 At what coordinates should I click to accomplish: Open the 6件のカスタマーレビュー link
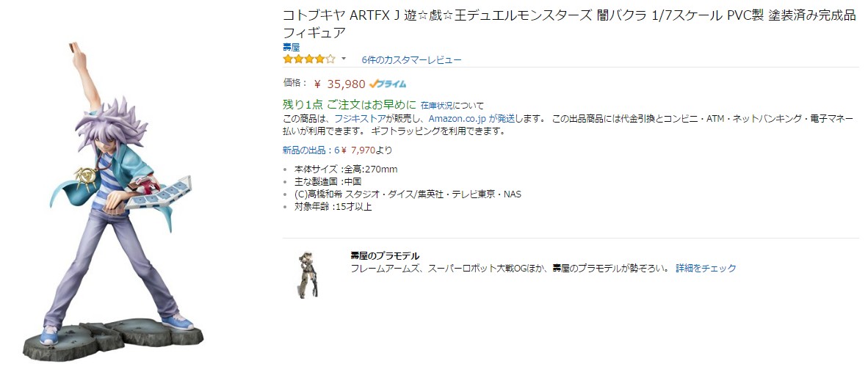(x=411, y=59)
